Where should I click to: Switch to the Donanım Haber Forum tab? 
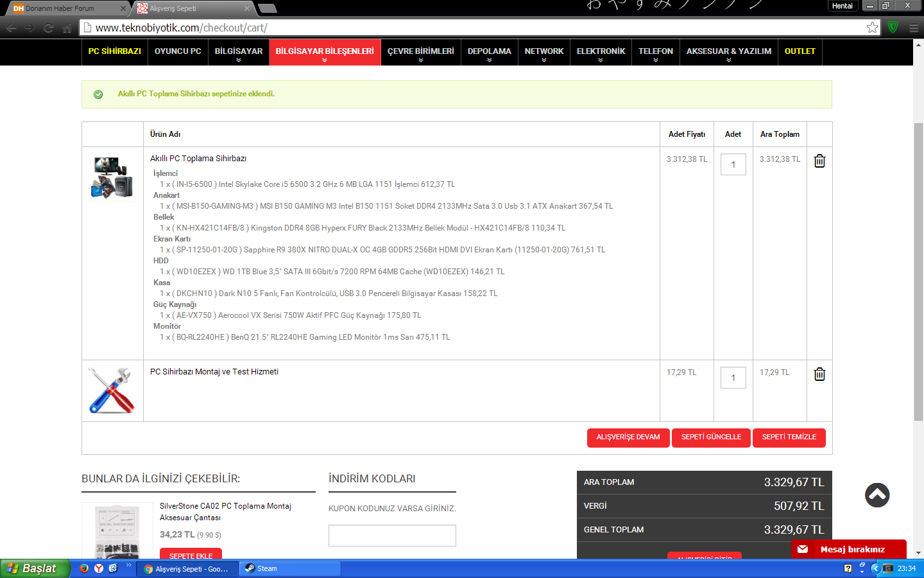coord(64,8)
